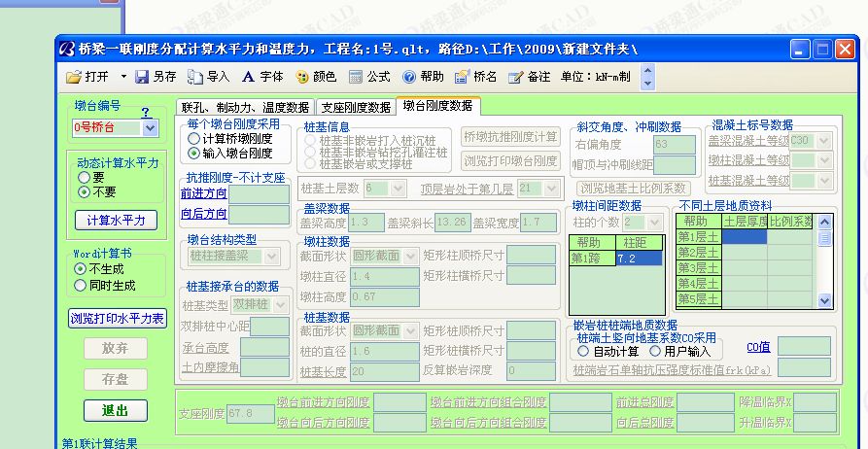This screenshot has height=449, width=868.
Task: Open the 桩基类型 双排桩 dropdown
Action: [281, 305]
